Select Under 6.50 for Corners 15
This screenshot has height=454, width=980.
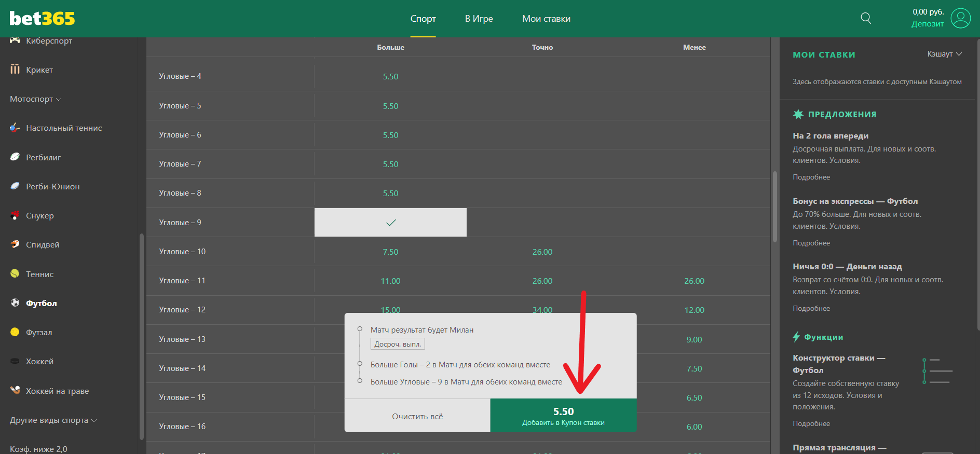(694, 397)
